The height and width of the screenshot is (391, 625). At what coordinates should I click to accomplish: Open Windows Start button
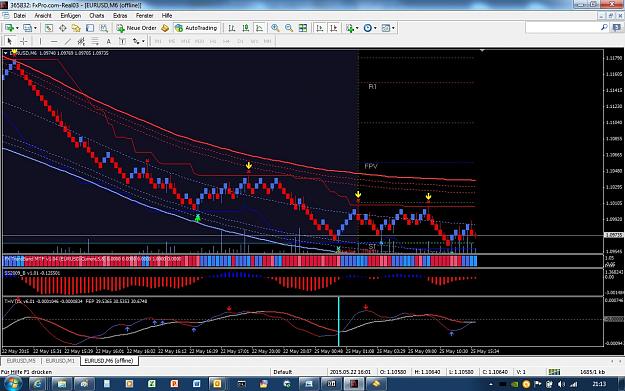point(12,384)
